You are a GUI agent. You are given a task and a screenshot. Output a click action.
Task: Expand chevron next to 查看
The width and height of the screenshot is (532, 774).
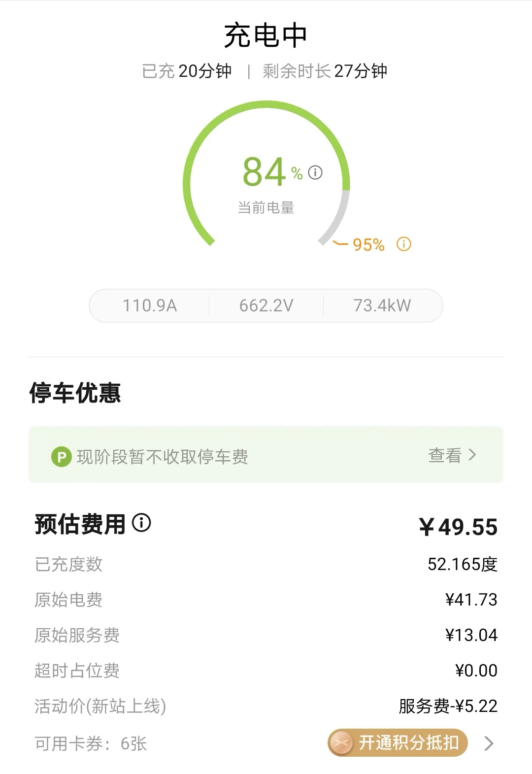(x=472, y=455)
